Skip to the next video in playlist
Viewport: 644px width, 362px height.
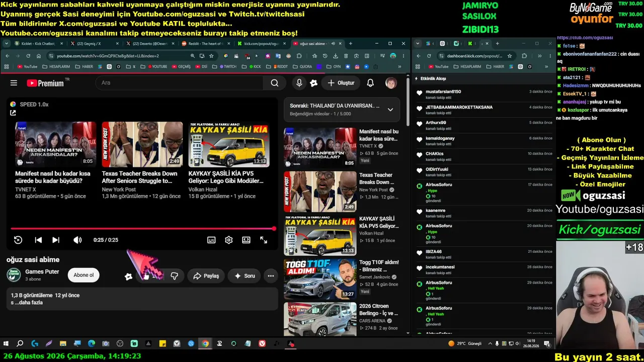[x=56, y=240]
